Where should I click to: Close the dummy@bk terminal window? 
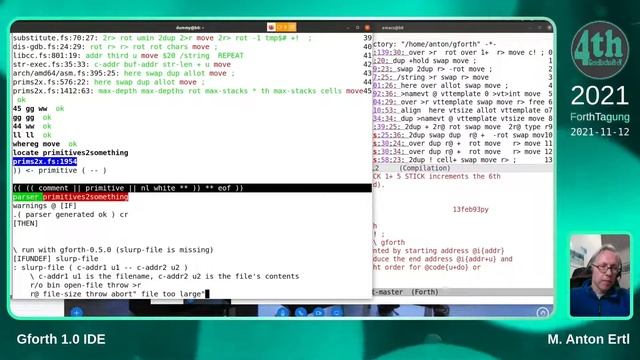367,27
